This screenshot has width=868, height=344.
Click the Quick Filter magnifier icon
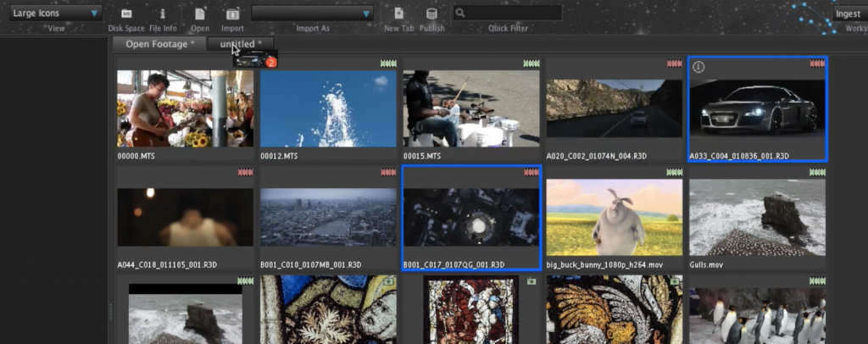point(459,14)
